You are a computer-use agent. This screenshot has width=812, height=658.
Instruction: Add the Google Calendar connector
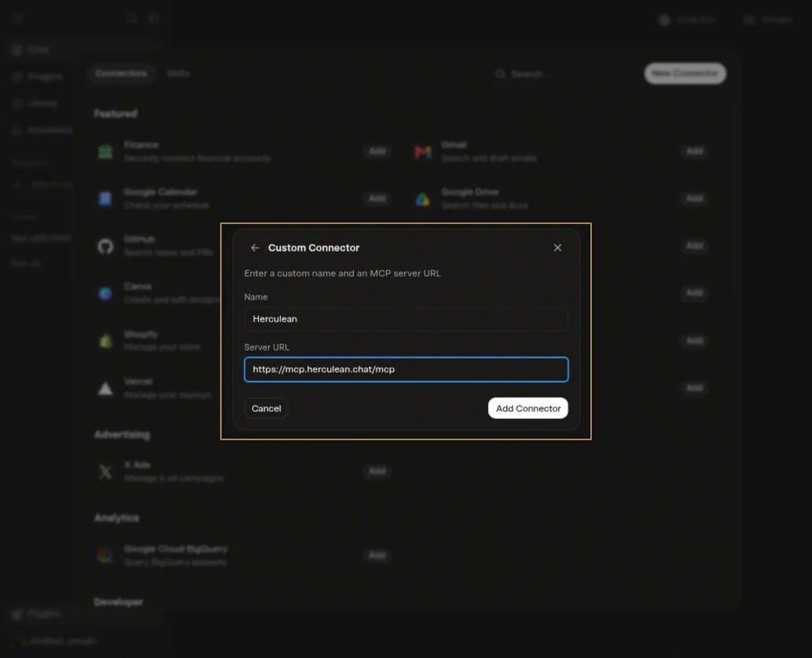coord(377,198)
